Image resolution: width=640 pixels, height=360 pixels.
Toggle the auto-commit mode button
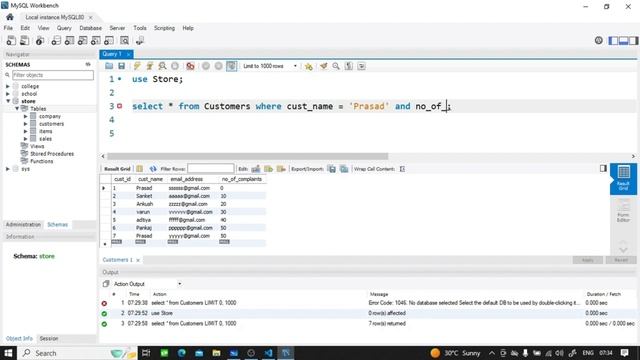(x=231, y=66)
